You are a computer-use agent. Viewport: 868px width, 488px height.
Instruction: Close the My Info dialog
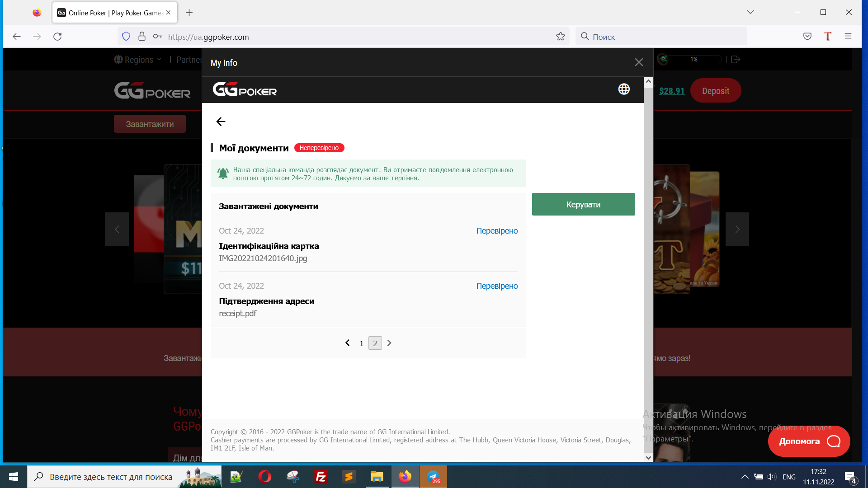[x=639, y=62]
